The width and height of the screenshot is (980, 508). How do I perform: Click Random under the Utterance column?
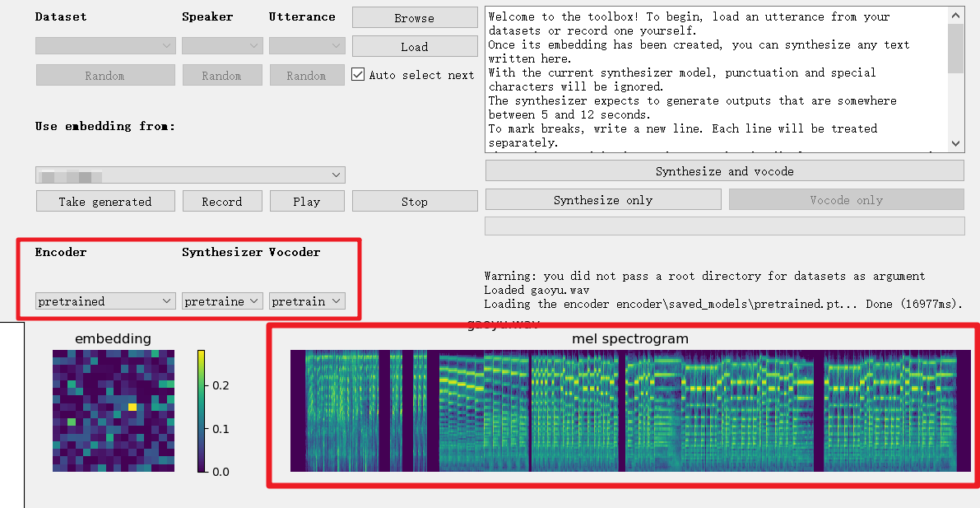click(307, 75)
